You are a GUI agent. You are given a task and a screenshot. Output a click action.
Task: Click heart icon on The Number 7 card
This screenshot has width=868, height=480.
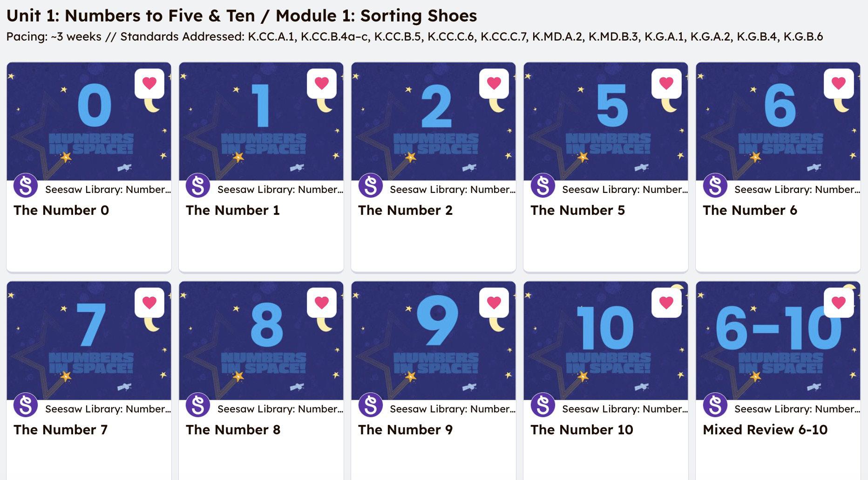149,302
